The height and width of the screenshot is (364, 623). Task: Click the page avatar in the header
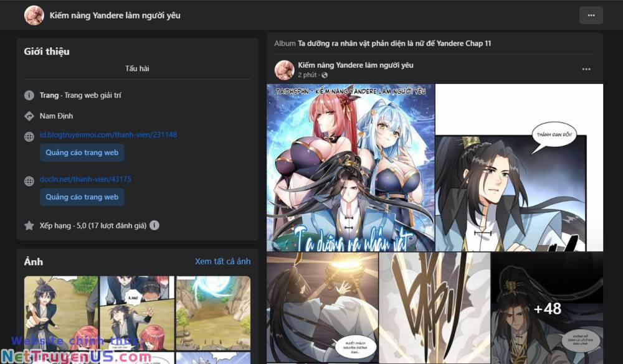(34, 16)
